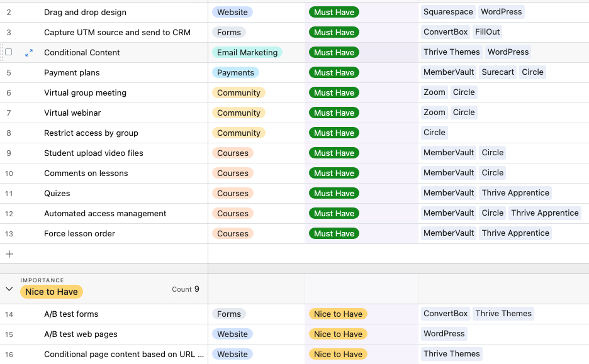This screenshot has width=589, height=364.
Task: Select the Zoom tag on Virtual webinar
Action: (x=434, y=113)
